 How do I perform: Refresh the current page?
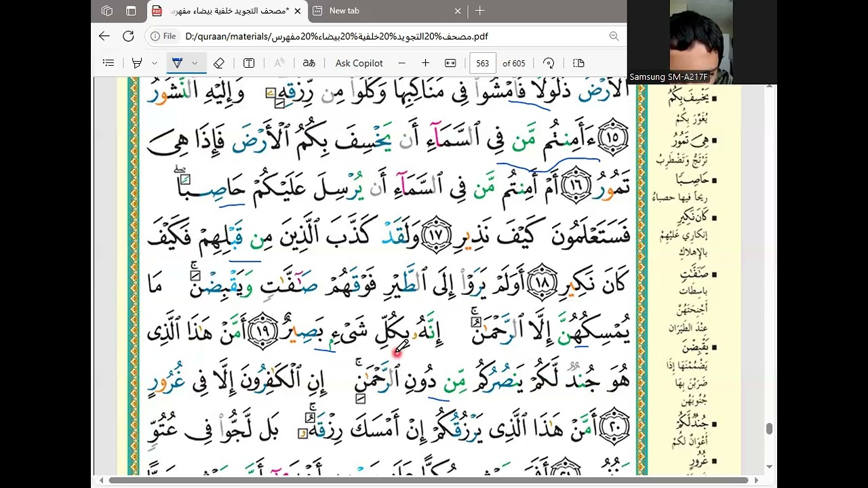128,37
